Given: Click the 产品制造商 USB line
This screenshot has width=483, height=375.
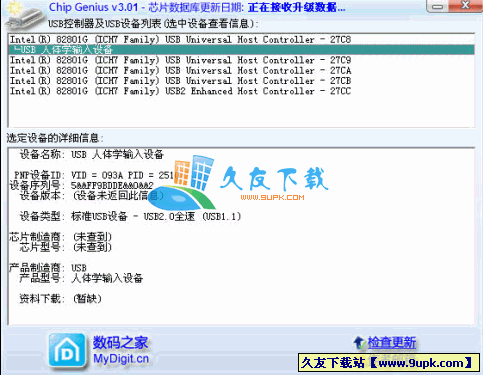Looking at the screenshot, I should (48, 268).
